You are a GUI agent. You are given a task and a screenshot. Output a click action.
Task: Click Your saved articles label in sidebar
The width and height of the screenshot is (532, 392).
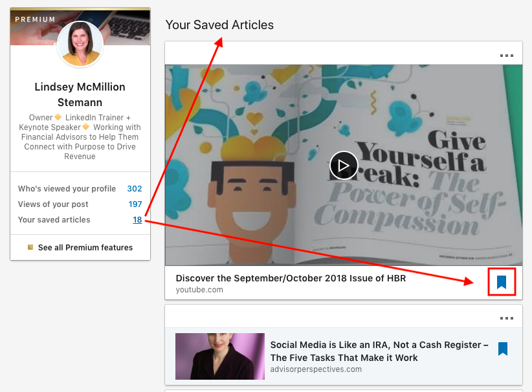[54, 220]
